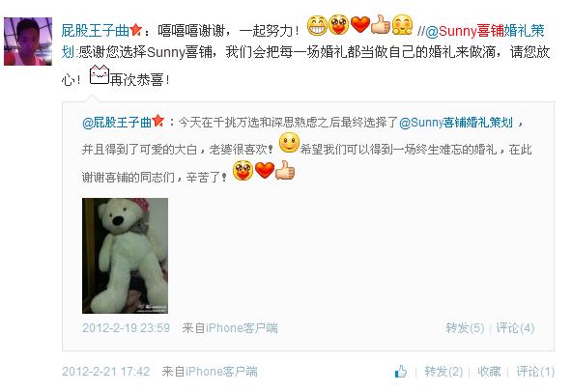This screenshot has width=572, height=392.
Task: Click 收藏 to favorite the post
Action: tap(489, 372)
